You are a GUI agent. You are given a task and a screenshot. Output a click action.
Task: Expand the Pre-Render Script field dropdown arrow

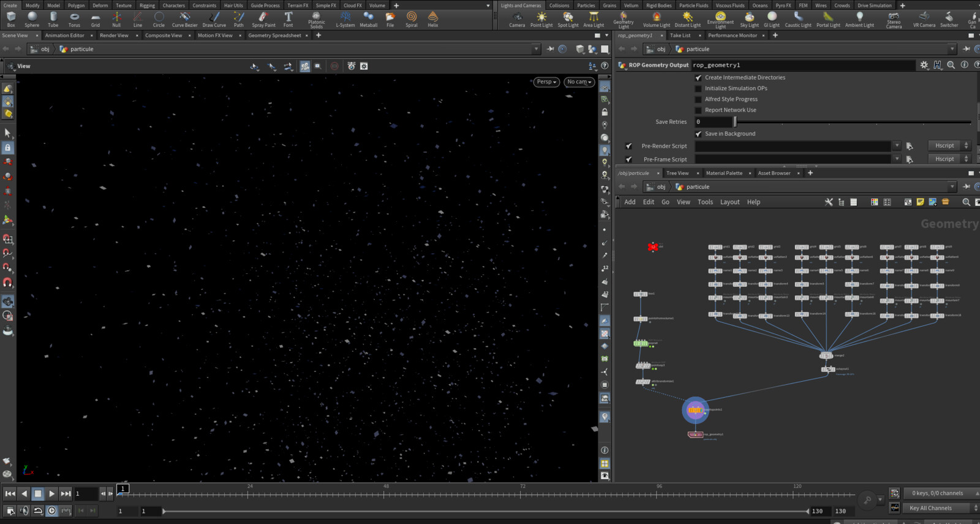(x=897, y=146)
